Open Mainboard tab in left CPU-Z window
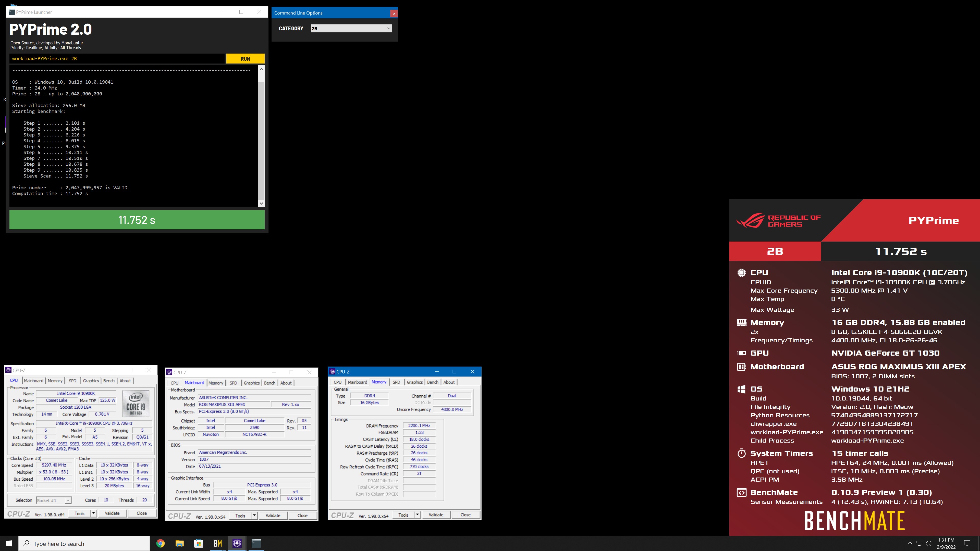The height and width of the screenshot is (551, 980). tap(33, 381)
